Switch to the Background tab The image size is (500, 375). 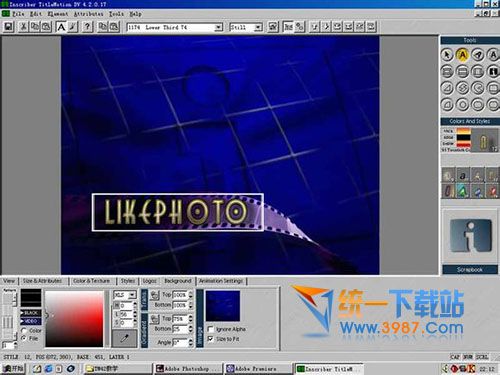(x=178, y=281)
